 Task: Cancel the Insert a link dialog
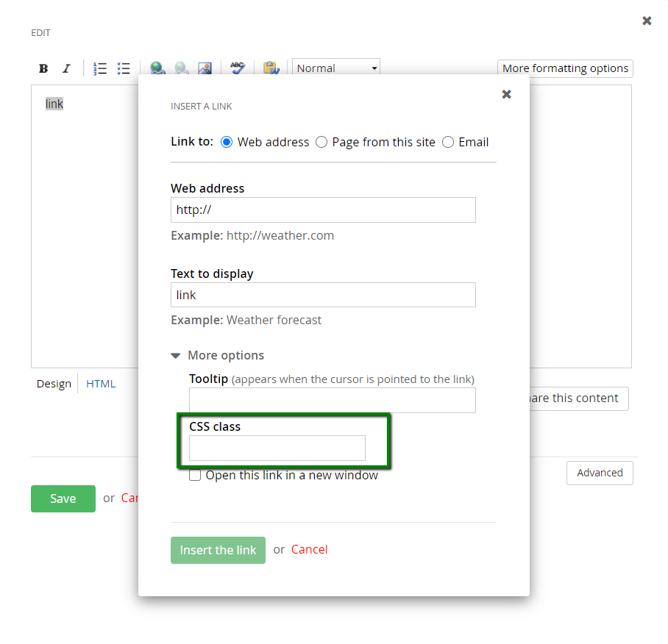[309, 549]
